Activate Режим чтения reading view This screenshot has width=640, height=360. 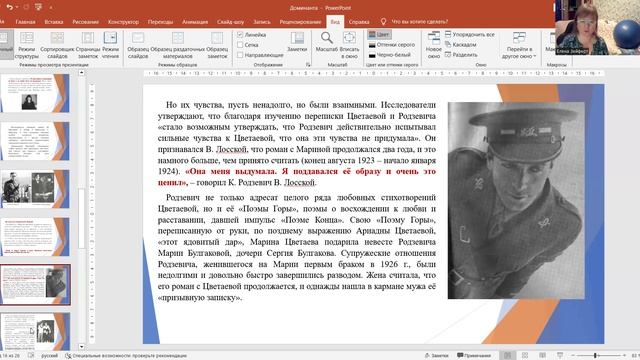[110, 45]
